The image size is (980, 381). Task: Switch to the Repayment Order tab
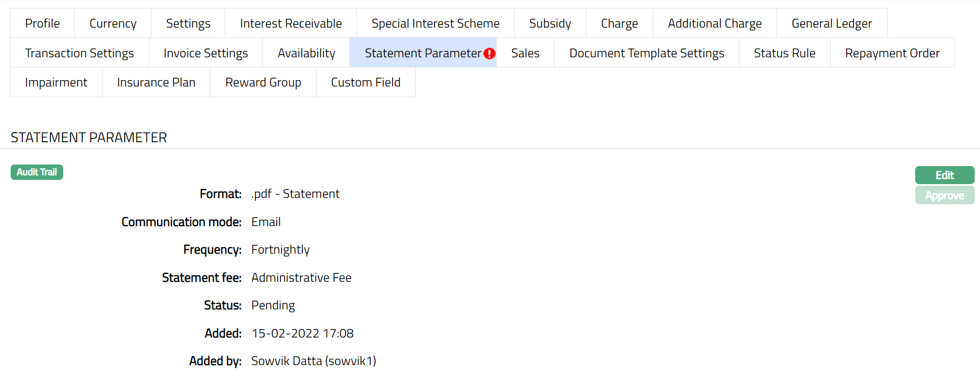[x=892, y=53]
